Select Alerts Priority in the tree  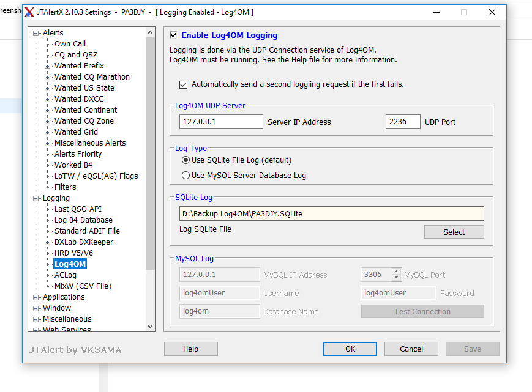click(78, 154)
